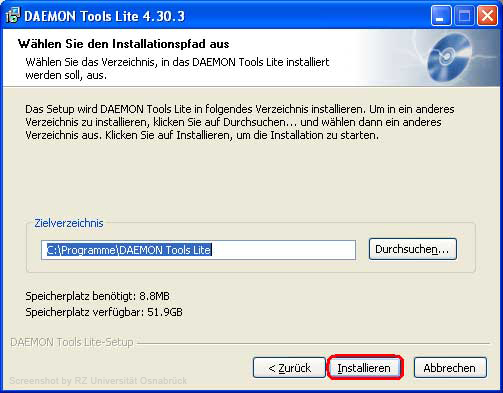Click the Zielverzeichnis group label
This screenshot has width=503, height=393.
click(69, 223)
